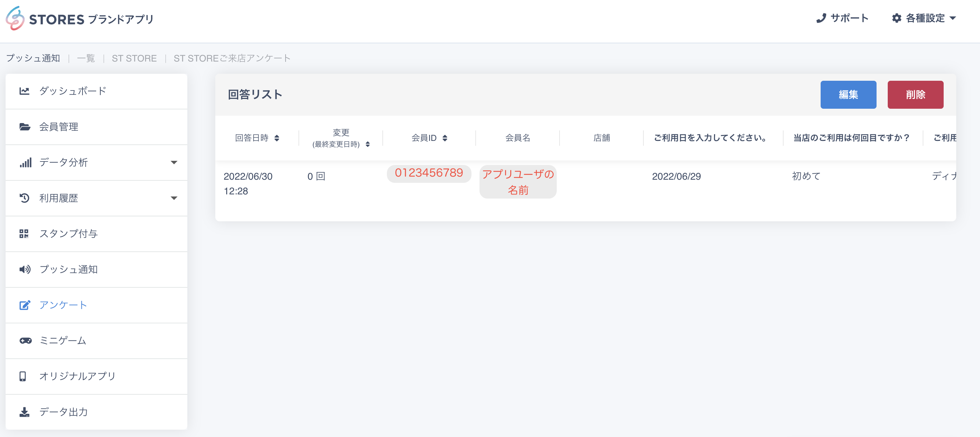This screenshot has height=437, width=980.
Task: Click the 店舗 column header
Action: [601, 138]
